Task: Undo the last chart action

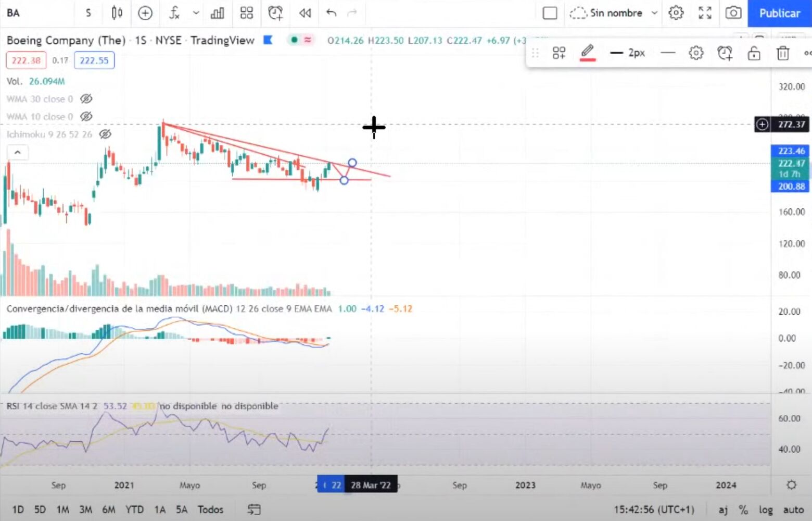Action: 331,13
